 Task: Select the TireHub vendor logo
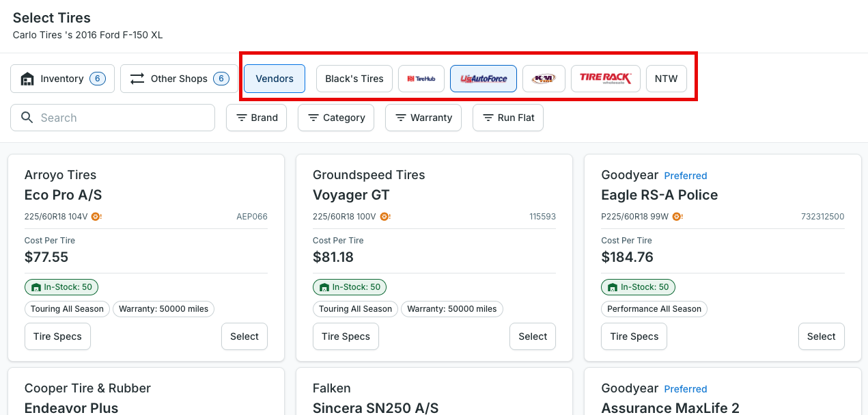coord(421,79)
